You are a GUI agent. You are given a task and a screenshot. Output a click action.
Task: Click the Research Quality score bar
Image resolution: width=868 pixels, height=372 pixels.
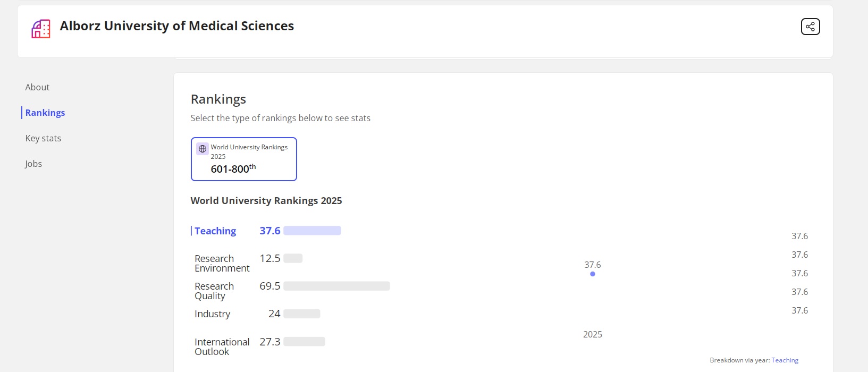(x=336, y=286)
